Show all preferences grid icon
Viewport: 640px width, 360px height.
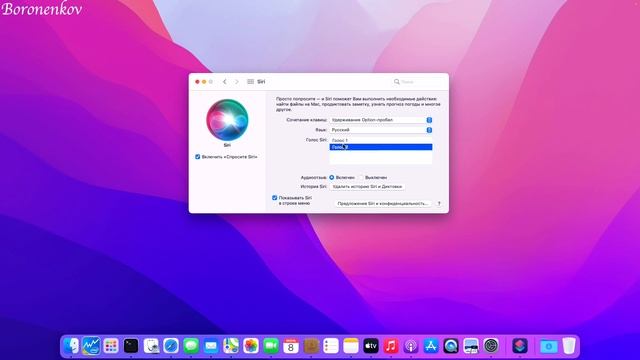(251, 82)
